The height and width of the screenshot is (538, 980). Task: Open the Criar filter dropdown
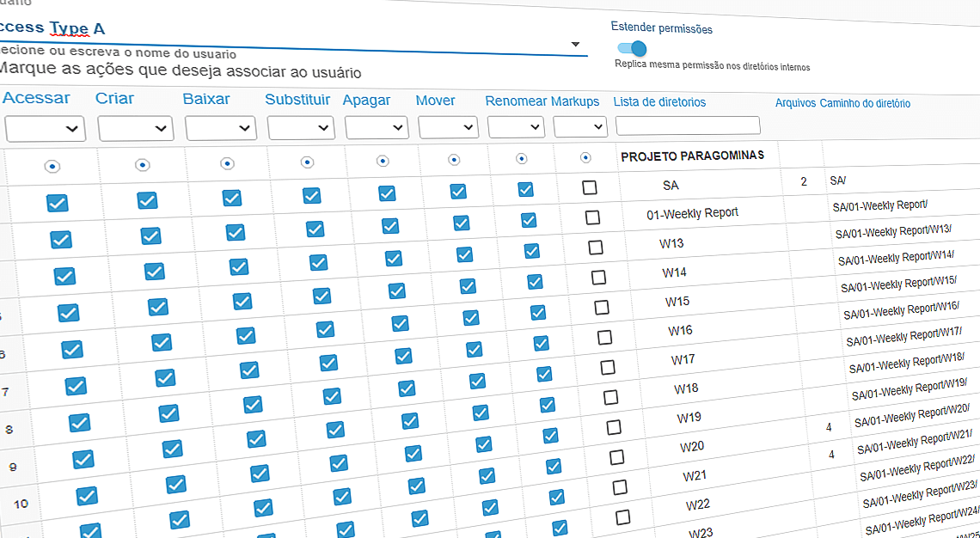point(135,127)
